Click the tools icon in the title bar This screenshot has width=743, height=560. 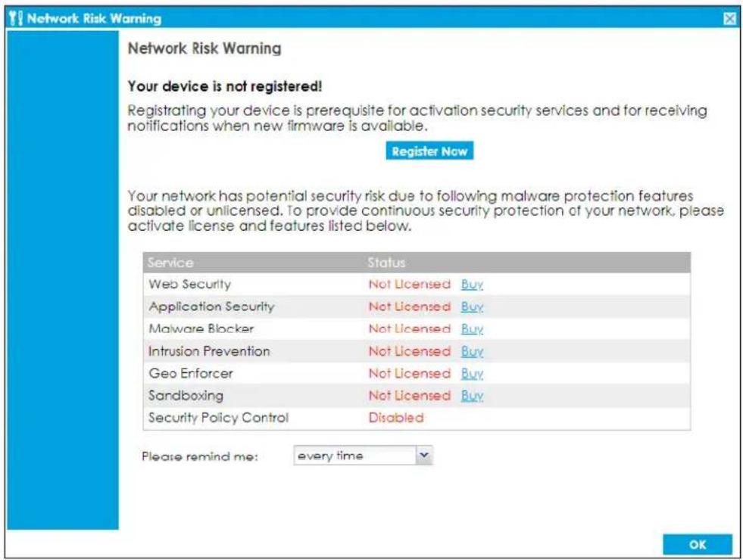pyautogui.click(x=16, y=18)
